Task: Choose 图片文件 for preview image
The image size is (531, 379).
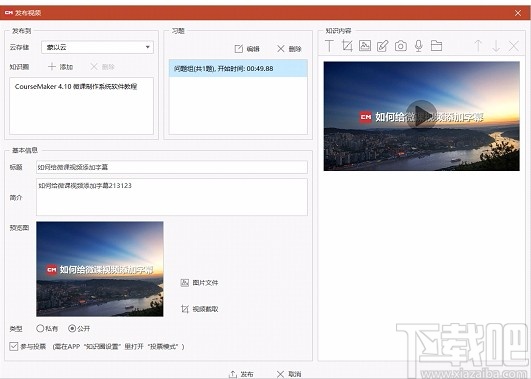Action: (199, 282)
